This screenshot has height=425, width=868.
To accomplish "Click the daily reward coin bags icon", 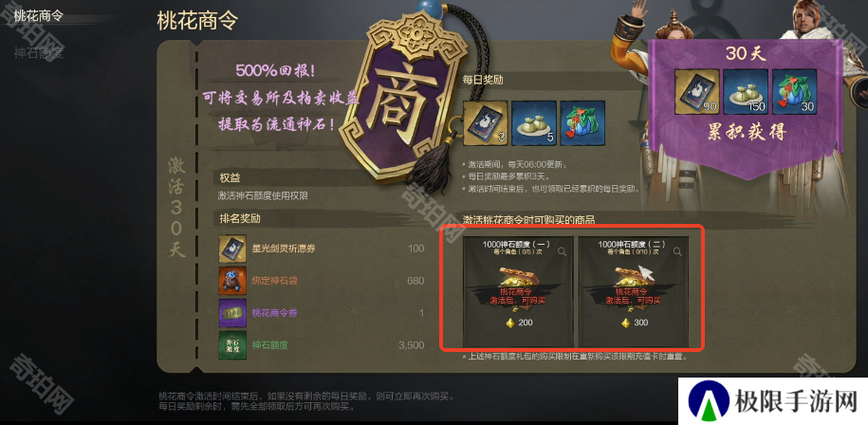I will point(534,123).
